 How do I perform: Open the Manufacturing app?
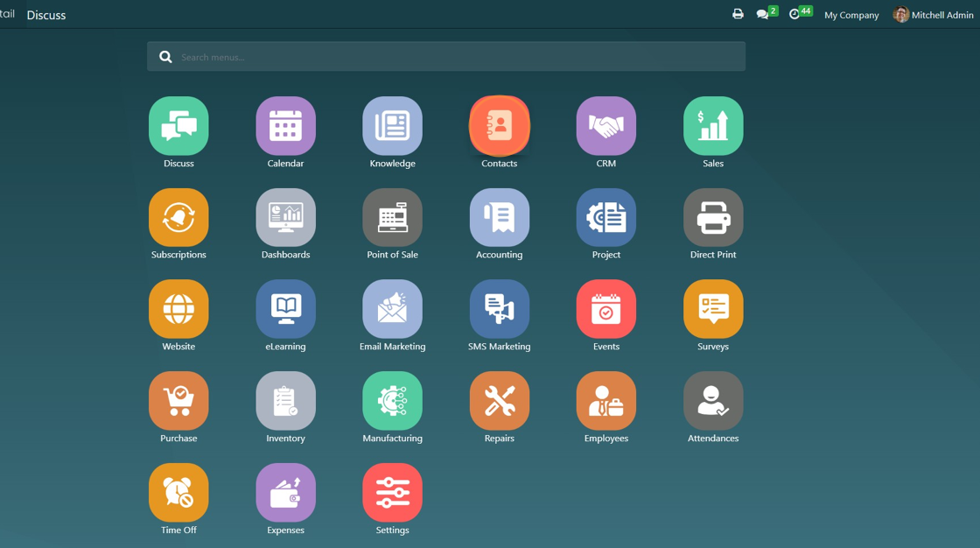[x=393, y=401]
